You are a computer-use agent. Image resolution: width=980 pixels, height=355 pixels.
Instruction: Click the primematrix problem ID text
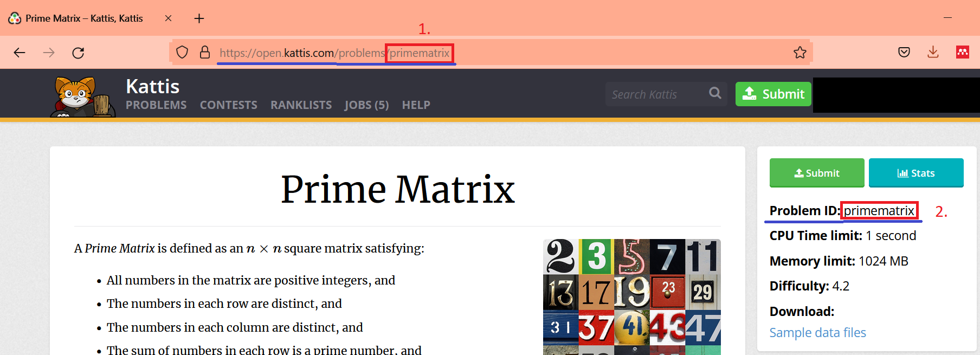tap(879, 211)
